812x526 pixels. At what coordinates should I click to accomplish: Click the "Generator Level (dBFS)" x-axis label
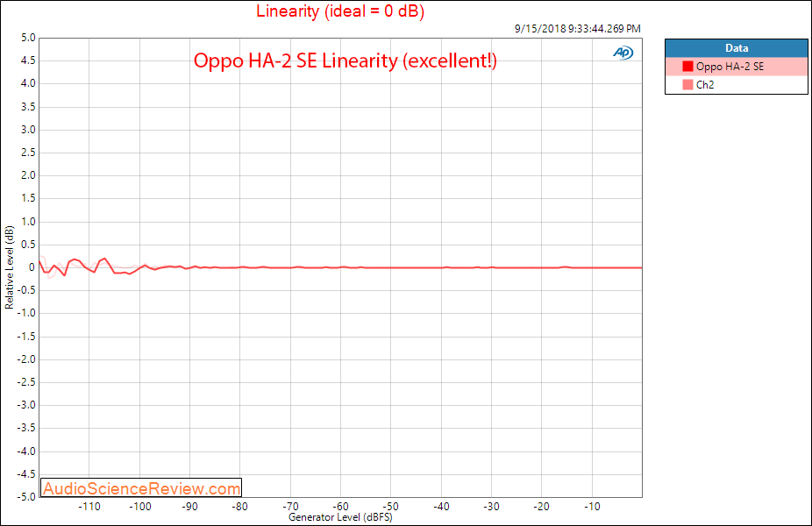pos(340,516)
